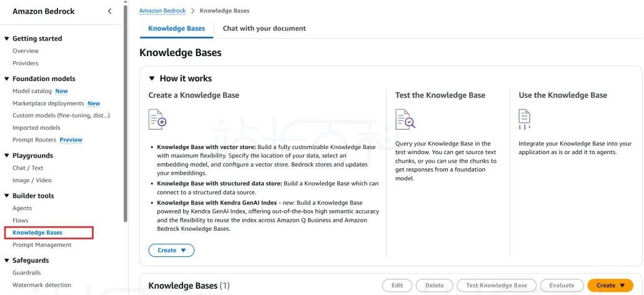Click the Evaluate button

click(x=562, y=285)
